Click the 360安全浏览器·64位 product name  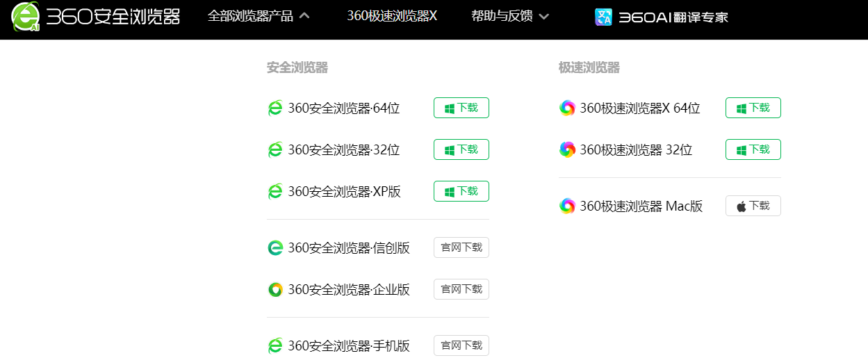point(344,108)
